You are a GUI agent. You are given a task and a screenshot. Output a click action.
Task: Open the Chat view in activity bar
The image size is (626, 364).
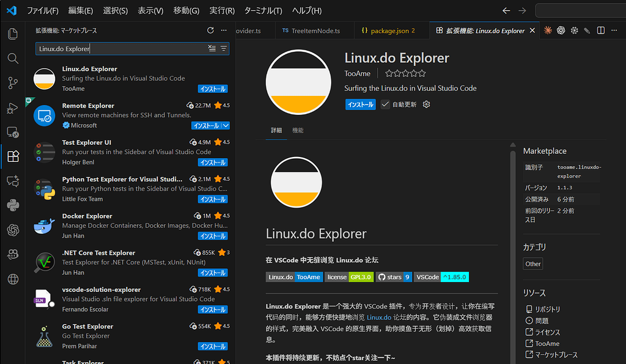(13, 181)
